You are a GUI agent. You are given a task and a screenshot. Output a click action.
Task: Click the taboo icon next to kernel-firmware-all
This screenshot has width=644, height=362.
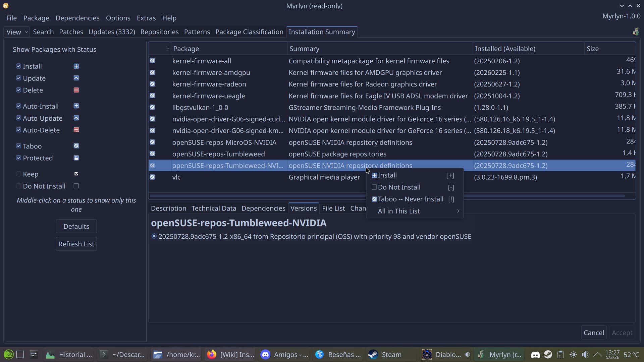(x=152, y=61)
